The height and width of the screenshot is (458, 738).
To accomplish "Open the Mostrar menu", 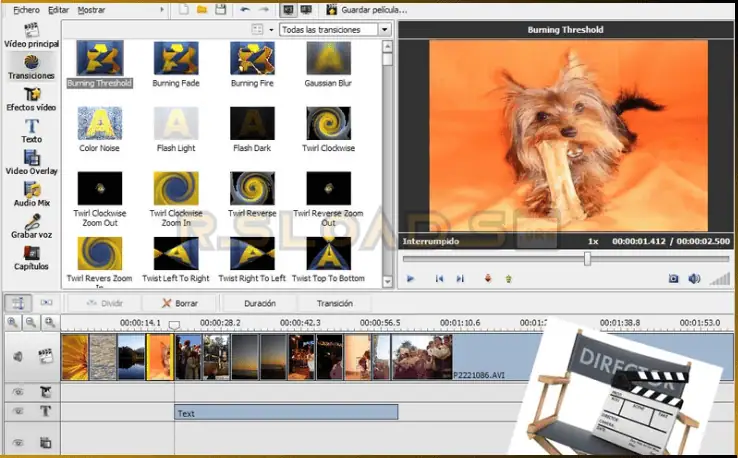I will tap(91, 9).
